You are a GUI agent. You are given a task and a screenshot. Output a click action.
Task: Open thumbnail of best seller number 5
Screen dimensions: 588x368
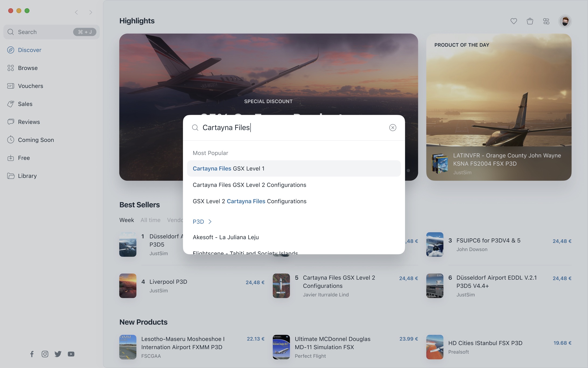(281, 286)
